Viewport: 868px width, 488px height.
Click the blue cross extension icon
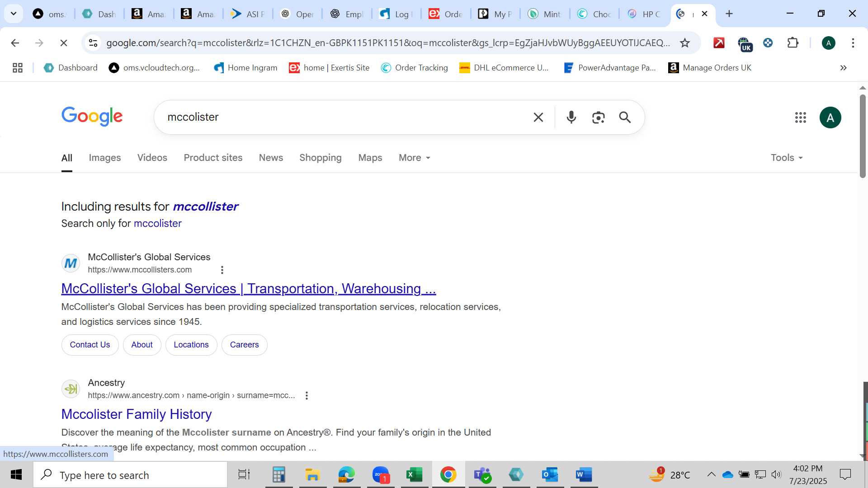click(768, 43)
